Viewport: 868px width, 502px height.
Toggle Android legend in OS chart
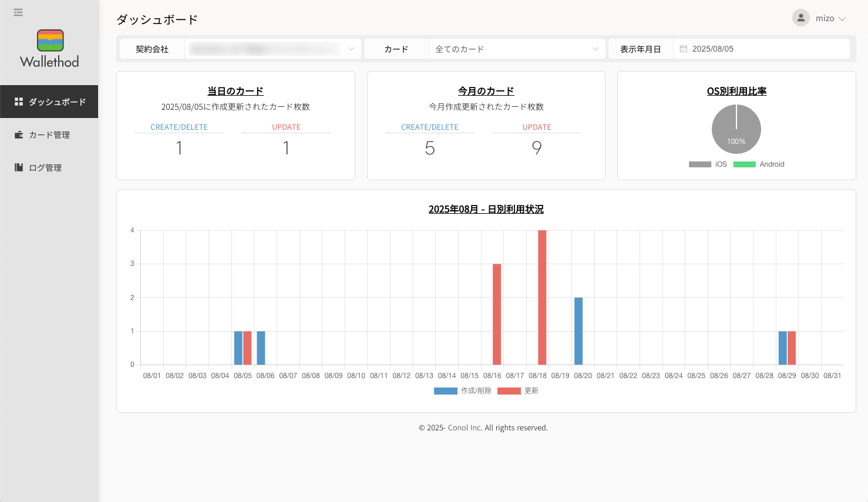click(759, 164)
